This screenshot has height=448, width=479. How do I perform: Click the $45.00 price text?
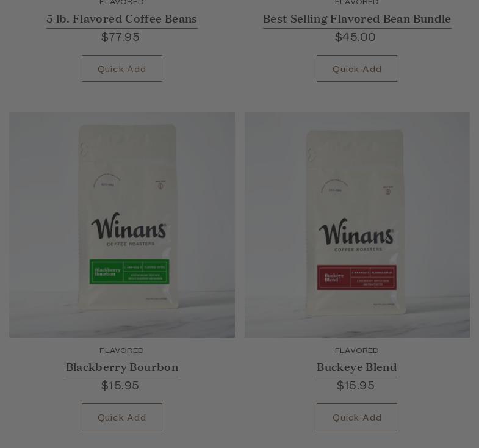[x=355, y=37]
